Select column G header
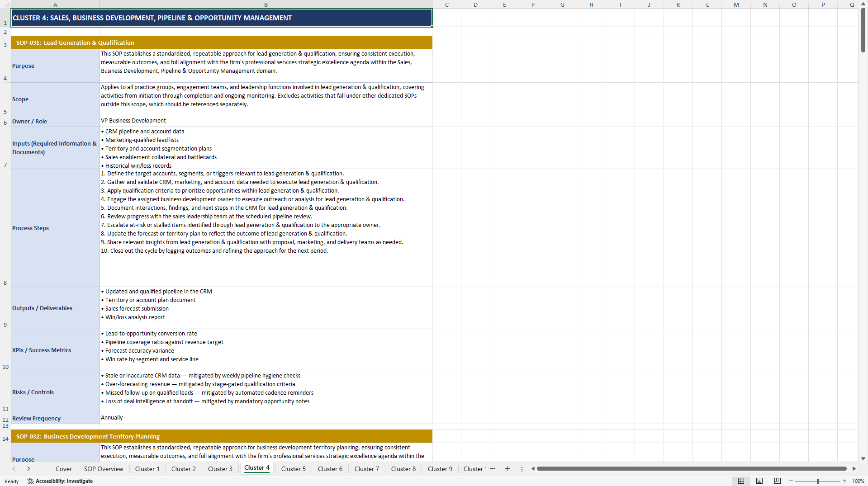The height and width of the screenshot is (486, 868). point(562,5)
